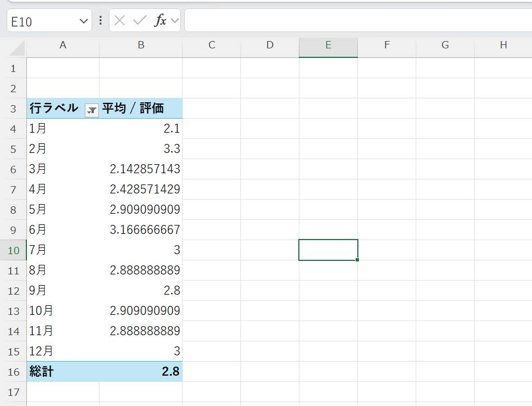The width and height of the screenshot is (532, 406).
Task: Select row 10 header
Action: pos(13,250)
